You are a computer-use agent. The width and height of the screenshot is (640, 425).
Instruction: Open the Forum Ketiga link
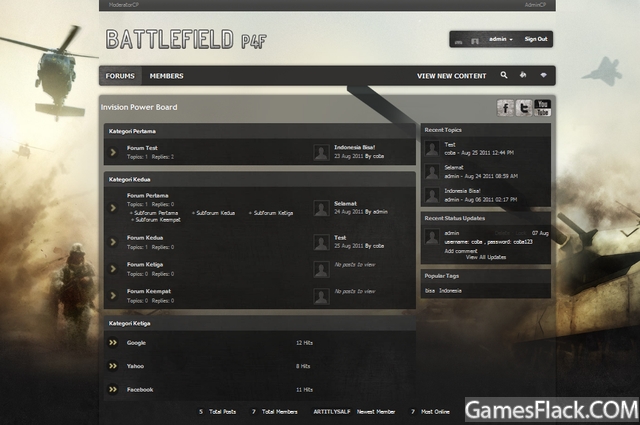click(145, 265)
